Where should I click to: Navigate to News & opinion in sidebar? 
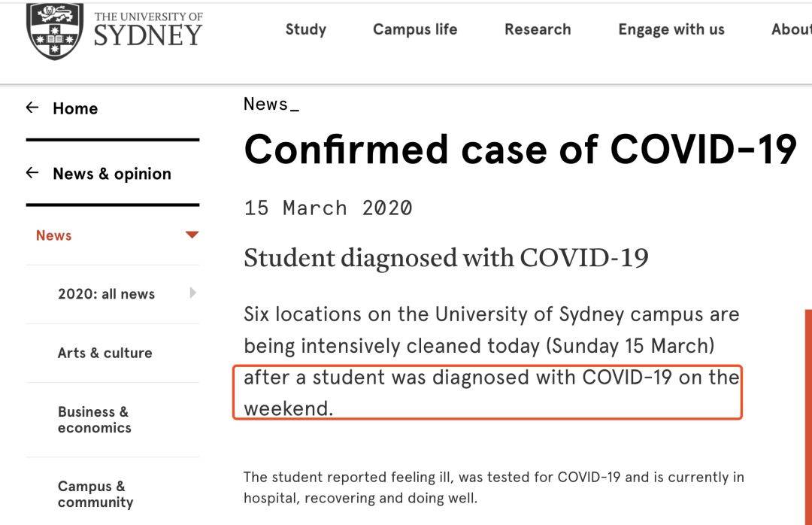[x=112, y=174]
